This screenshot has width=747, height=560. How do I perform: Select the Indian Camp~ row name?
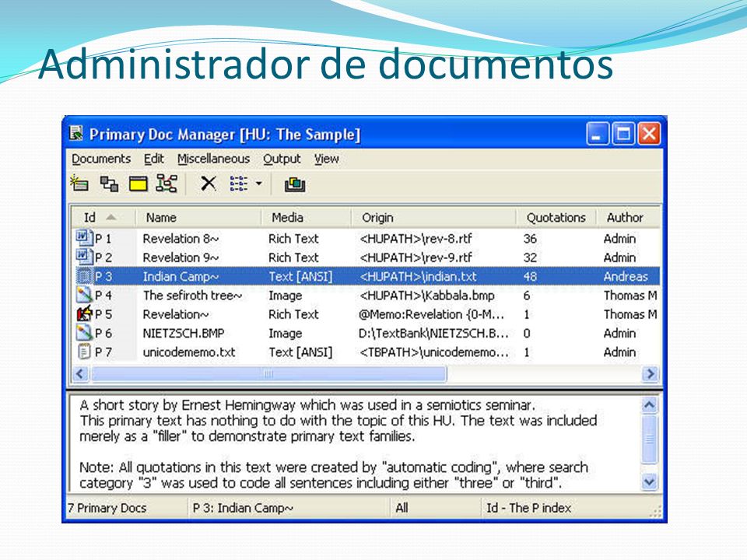(181, 276)
